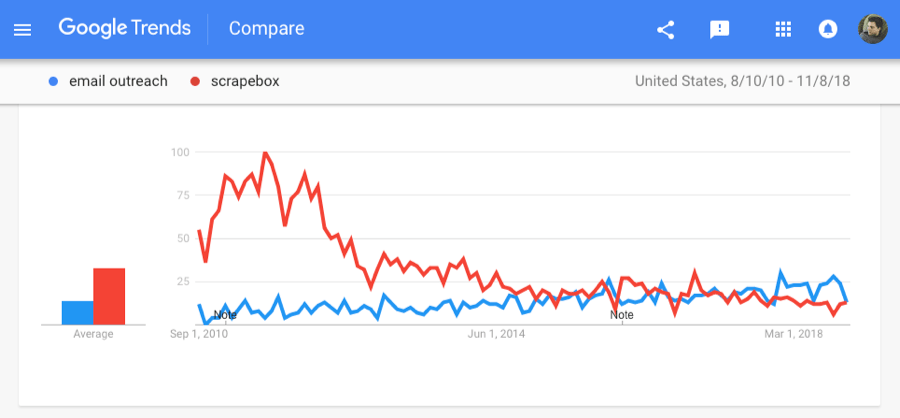Click the red average bar

pos(109,296)
